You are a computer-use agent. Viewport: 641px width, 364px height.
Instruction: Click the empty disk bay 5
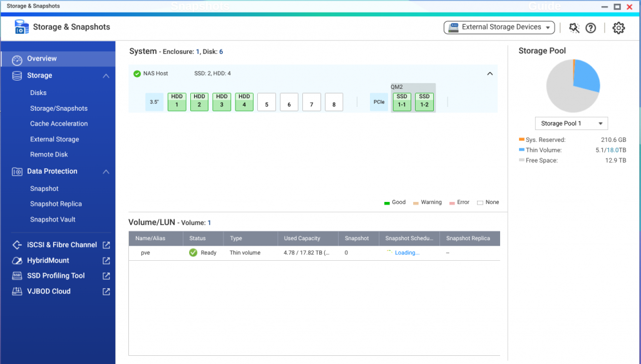pyautogui.click(x=267, y=102)
